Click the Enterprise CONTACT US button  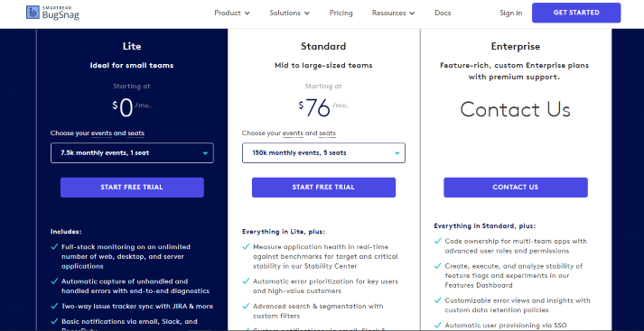click(x=516, y=188)
